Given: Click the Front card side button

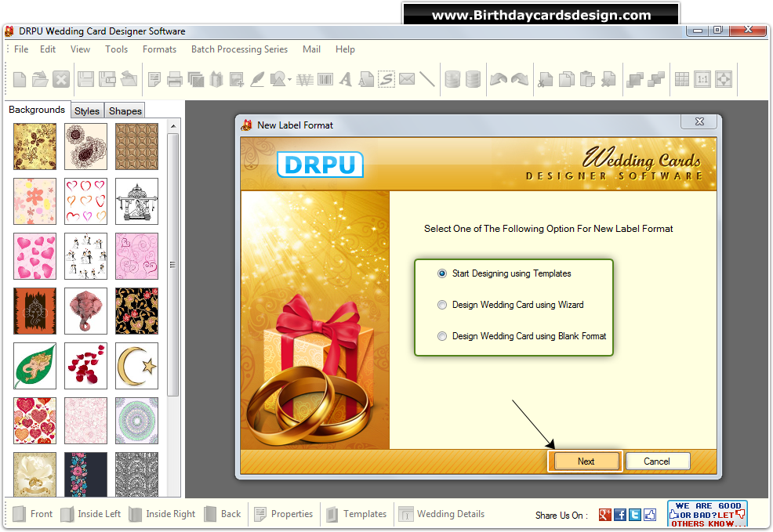Looking at the screenshot, I should 33,514.
